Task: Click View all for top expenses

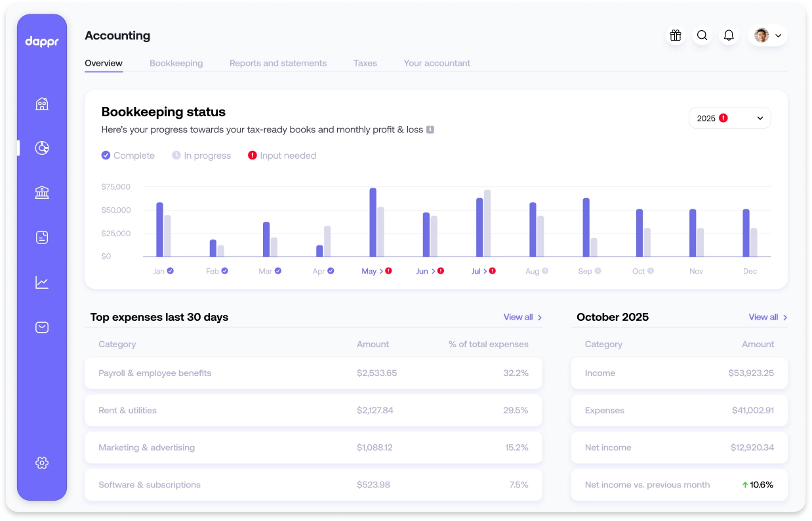Action: [x=522, y=317]
